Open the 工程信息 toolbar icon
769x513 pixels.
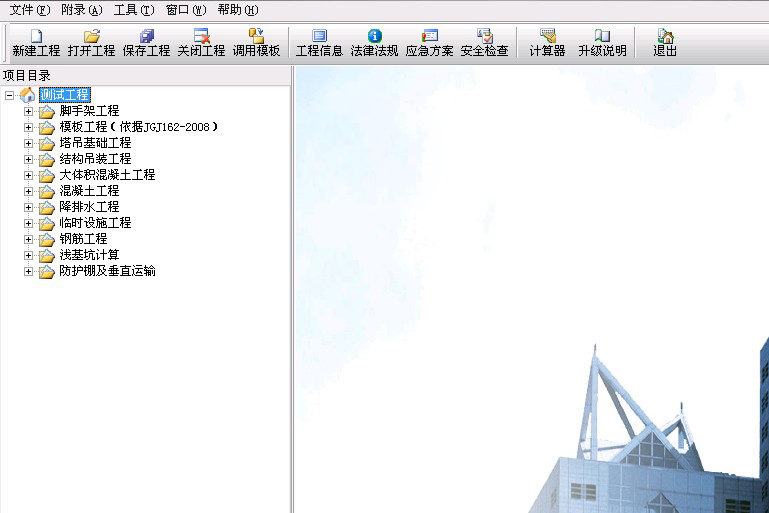(319, 36)
